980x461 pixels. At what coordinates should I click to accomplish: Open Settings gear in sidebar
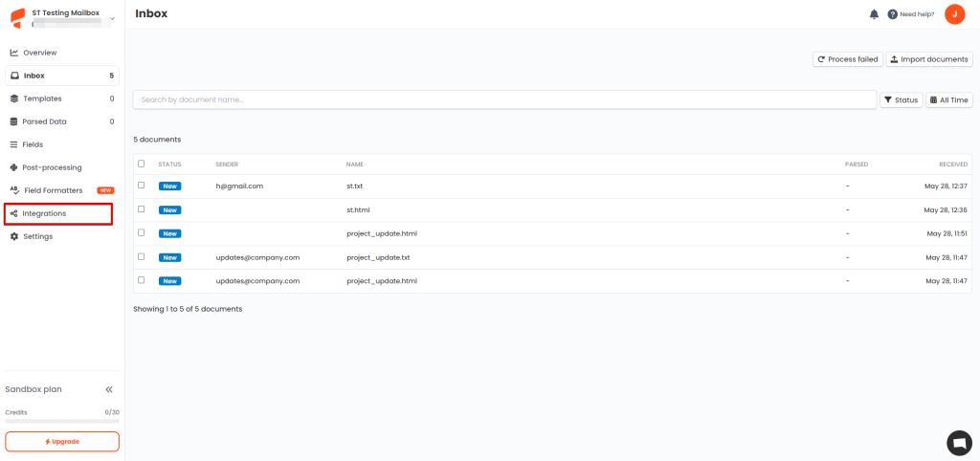tap(37, 236)
